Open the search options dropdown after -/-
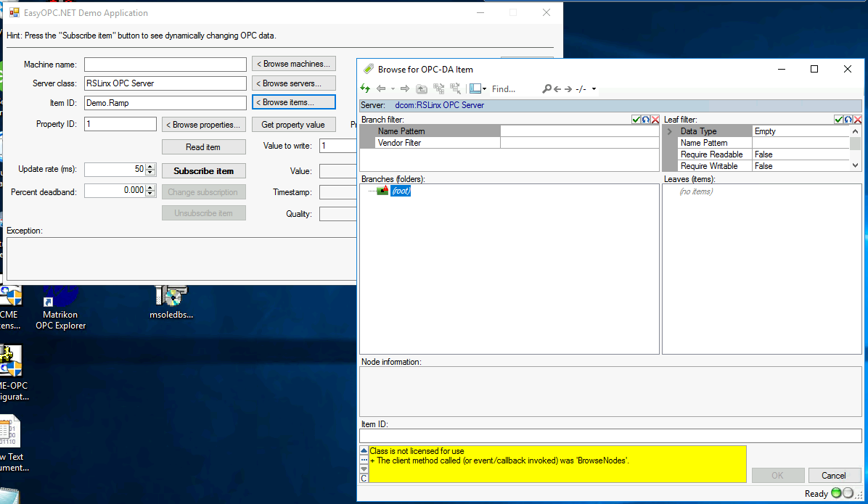The width and height of the screenshot is (868, 504). [x=594, y=89]
